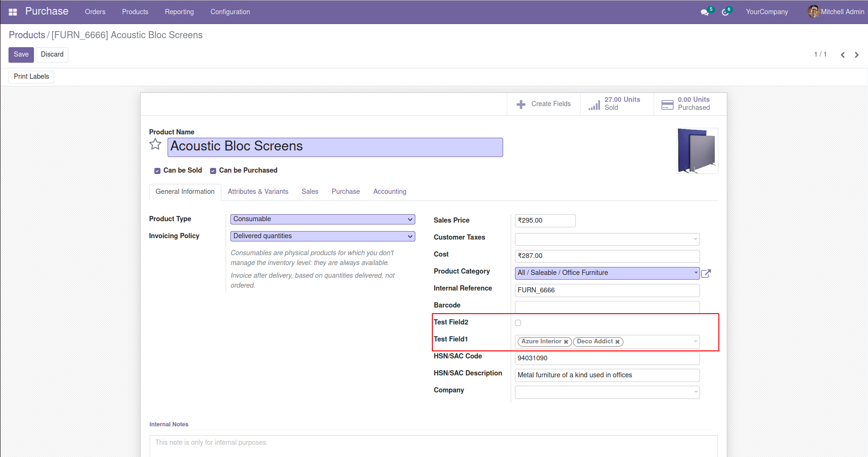Open the apps grid menu icon
868x457 pixels.
coord(13,12)
